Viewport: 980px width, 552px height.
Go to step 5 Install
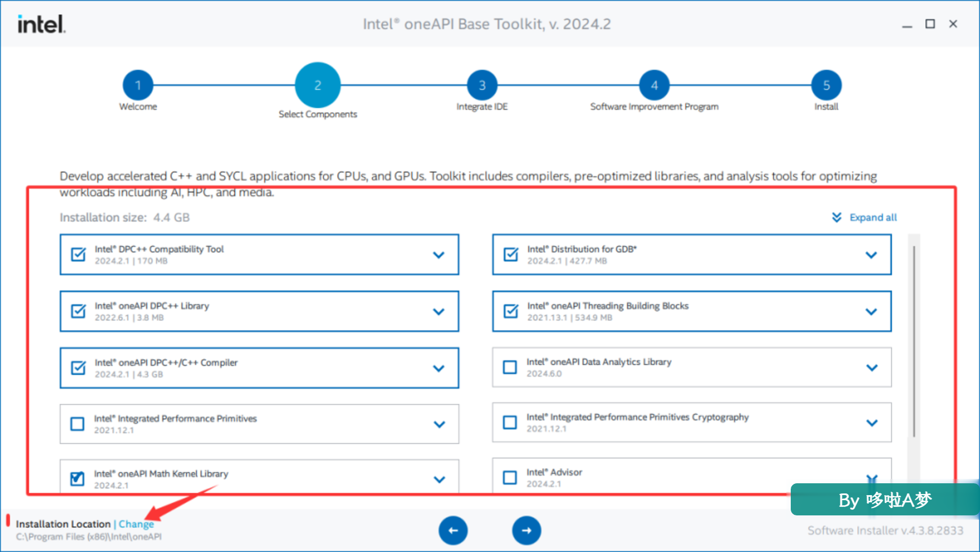pos(826,85)
